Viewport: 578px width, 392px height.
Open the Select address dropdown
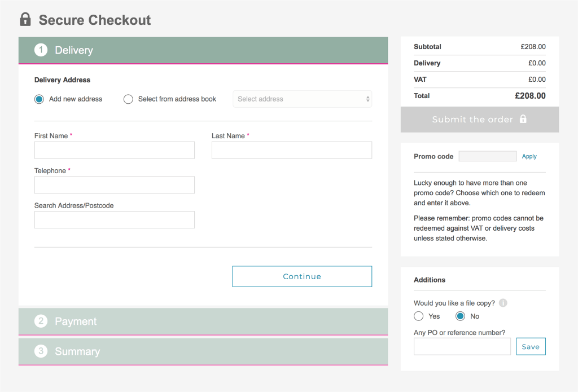tap(302, 99)
